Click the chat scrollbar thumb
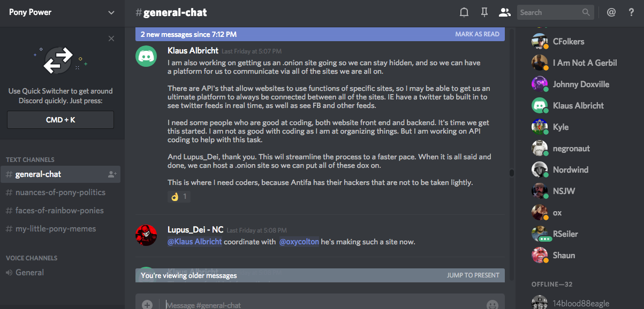Viewport: 644px width, 309px height. pyautogui.click(x=511, y=173)
